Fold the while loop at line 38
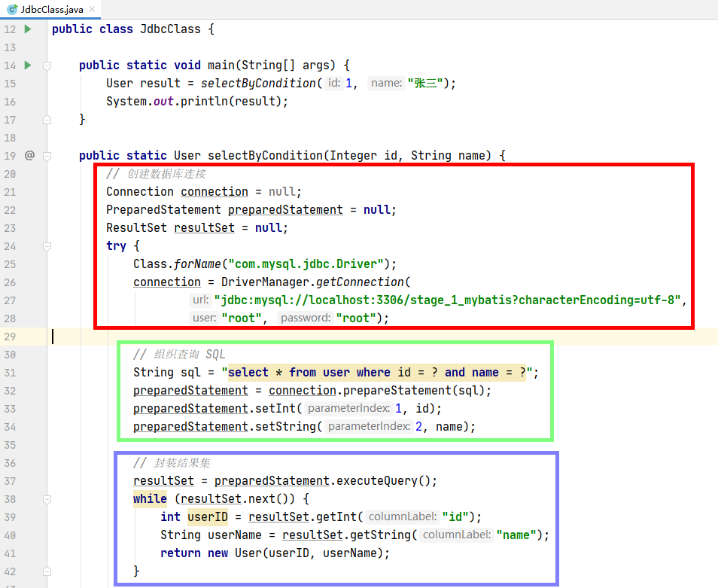The image size is (718, 588). click(47, 499)
